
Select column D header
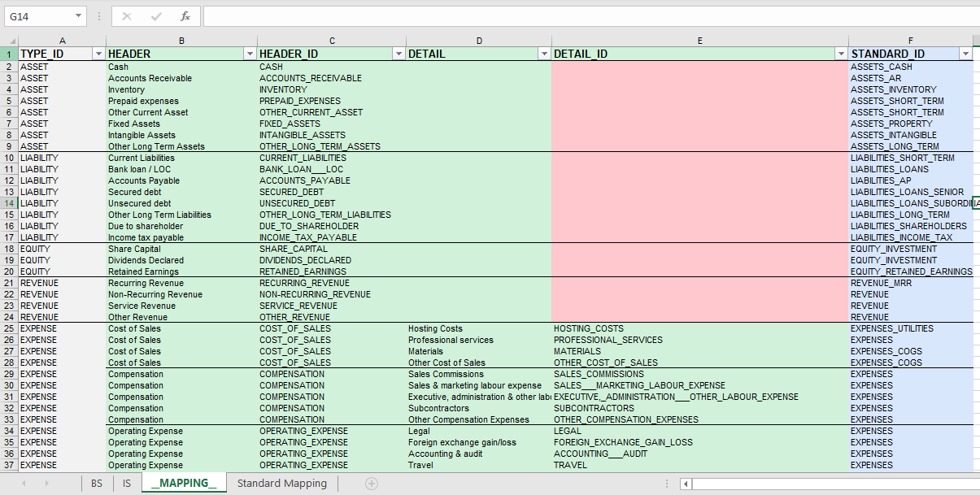click(479, 41)
